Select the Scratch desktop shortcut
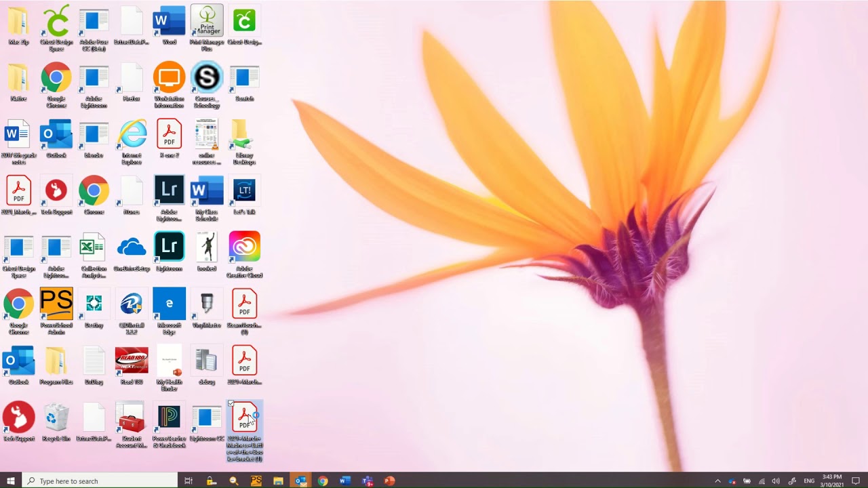This screenshot has height=488, width=868. [x=244, y=83]
